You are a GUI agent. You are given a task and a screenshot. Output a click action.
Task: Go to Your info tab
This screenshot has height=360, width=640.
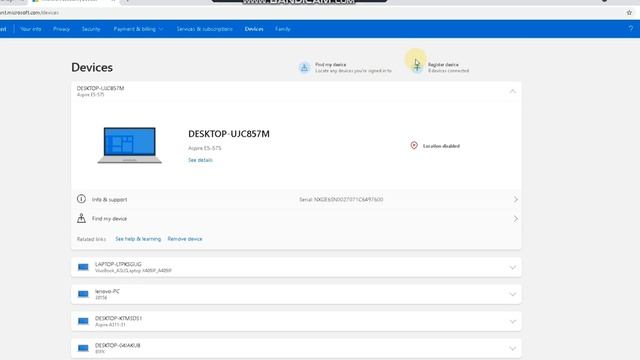pyautogui.click(x=31, y=29)
